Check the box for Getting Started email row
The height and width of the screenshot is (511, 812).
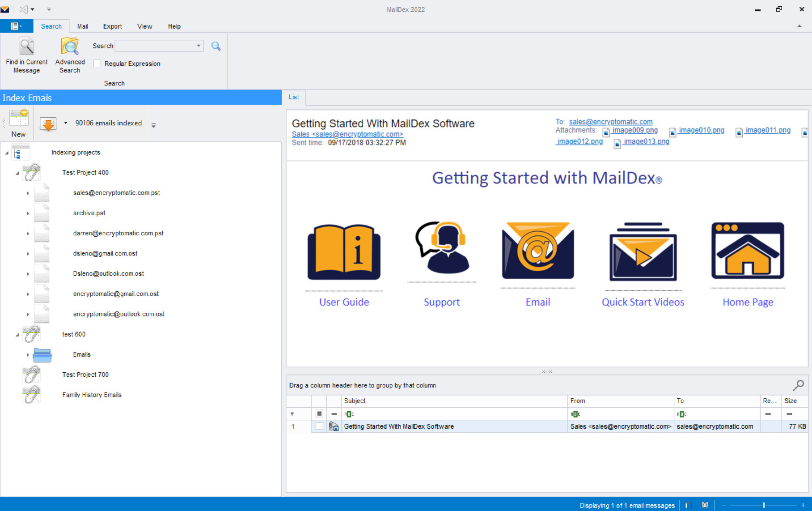tap(319, 426)
